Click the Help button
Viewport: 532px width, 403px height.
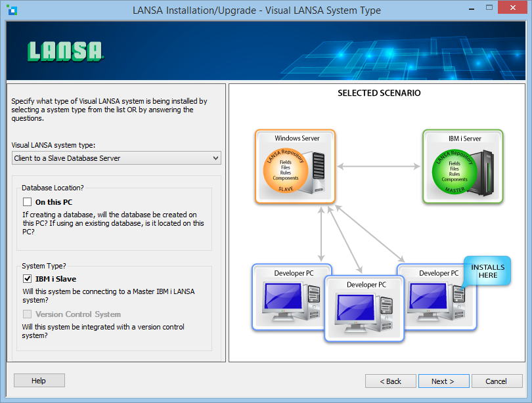39,381
